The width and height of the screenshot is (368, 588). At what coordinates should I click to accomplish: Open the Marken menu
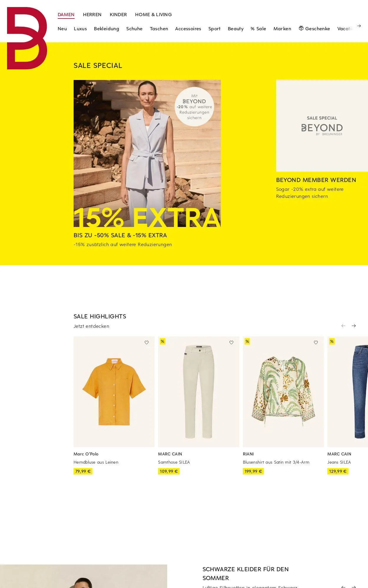click(282, 29)
